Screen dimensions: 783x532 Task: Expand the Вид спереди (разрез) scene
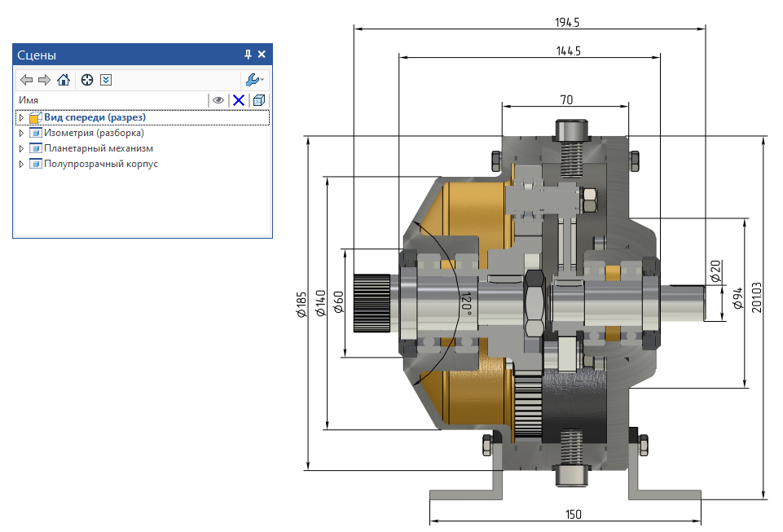[x=21, y=118]
